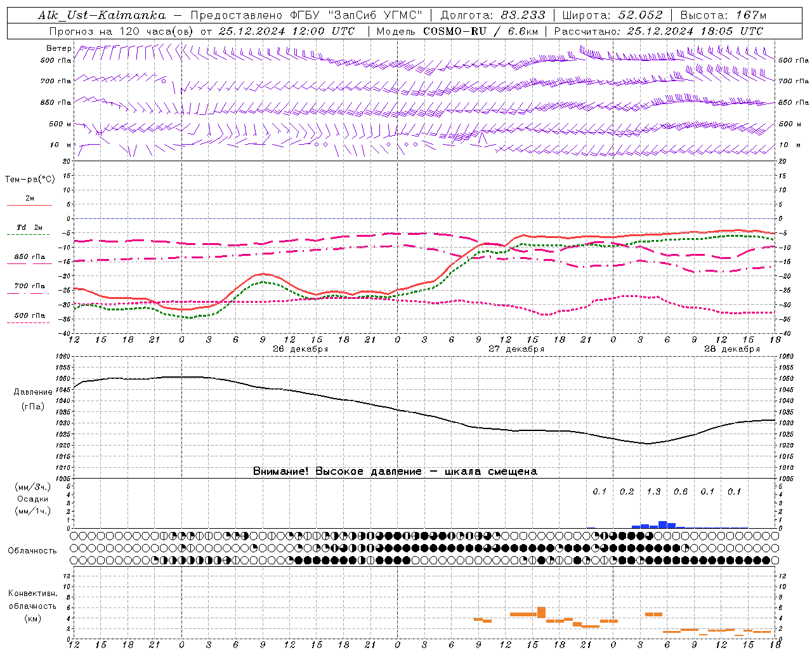The height and width of the screenshot is (650, 812).
Task: Click the Давление pressure panel label
Action: 33,392
